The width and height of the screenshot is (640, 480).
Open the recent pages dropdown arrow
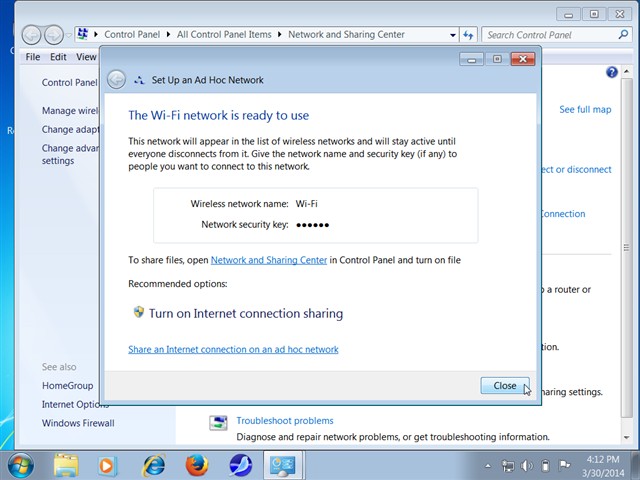69,35
